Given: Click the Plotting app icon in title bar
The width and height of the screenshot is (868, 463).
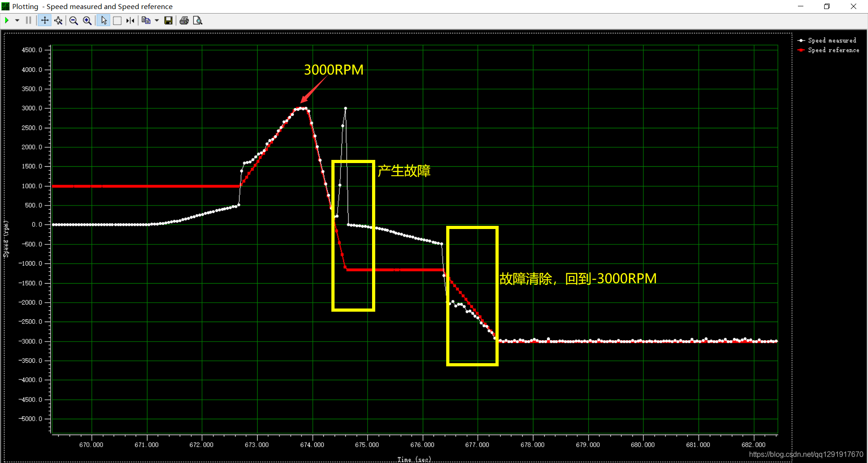Looking at the screenshot, I should tap(5, 6).
